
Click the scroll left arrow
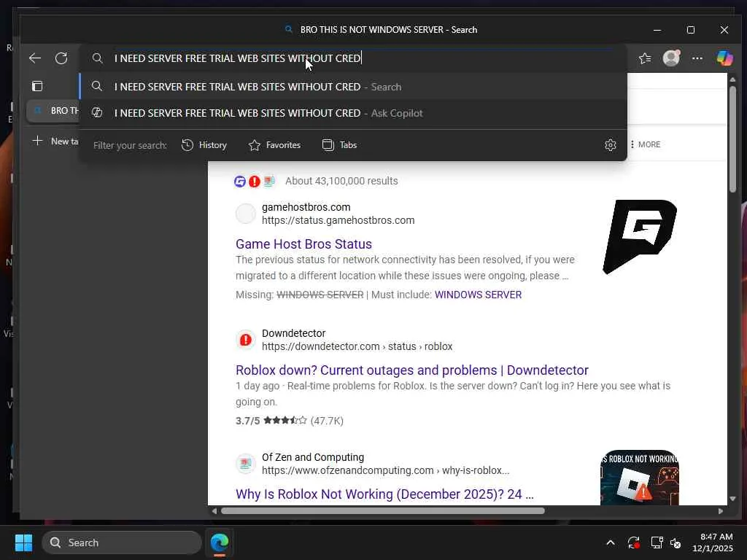pyautogui.click(x=214, y=511)
